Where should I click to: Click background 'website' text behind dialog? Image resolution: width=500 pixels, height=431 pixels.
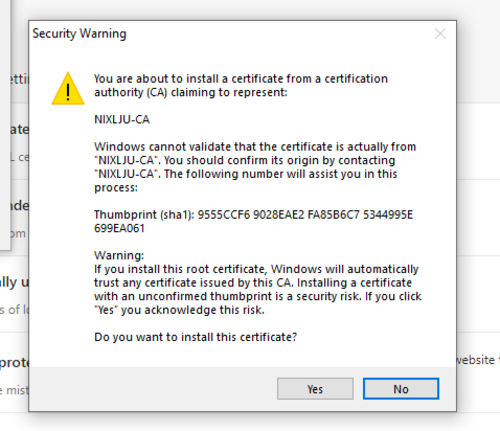(x=476, y=360)
